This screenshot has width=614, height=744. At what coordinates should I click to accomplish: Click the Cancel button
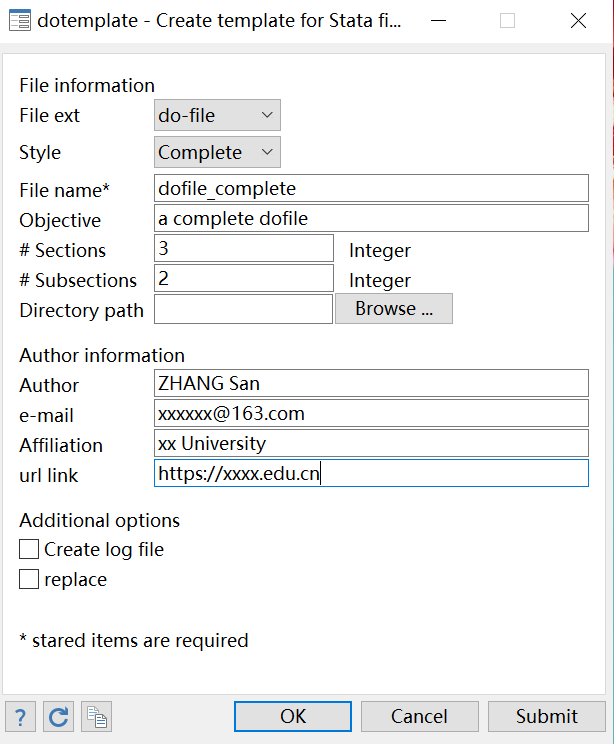tap(419, 716)
